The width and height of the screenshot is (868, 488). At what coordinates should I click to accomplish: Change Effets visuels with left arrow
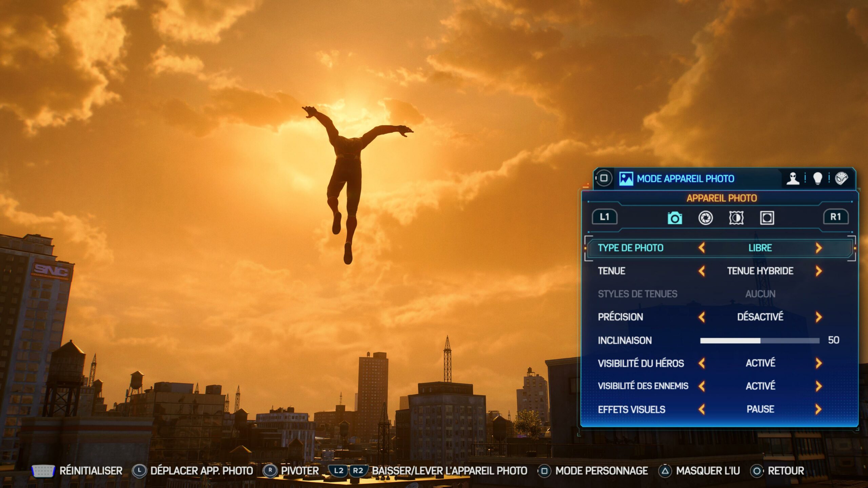(702, 409)
